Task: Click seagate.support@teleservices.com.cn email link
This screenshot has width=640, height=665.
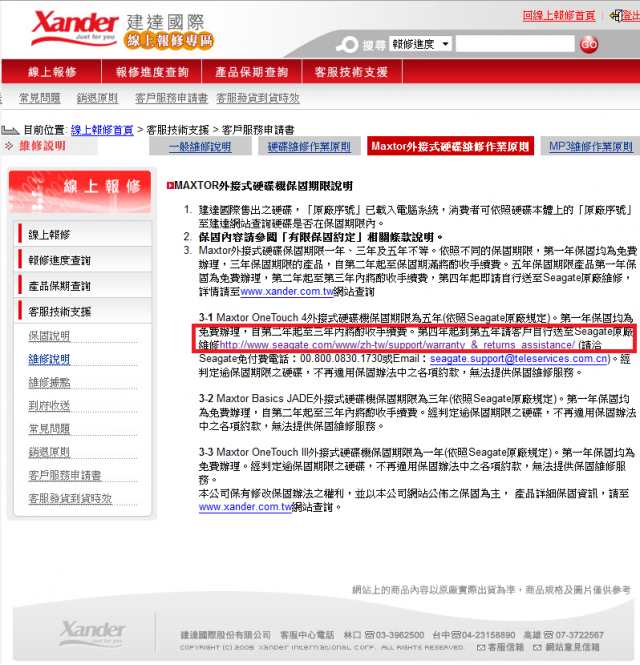Action: coord(518,358)
